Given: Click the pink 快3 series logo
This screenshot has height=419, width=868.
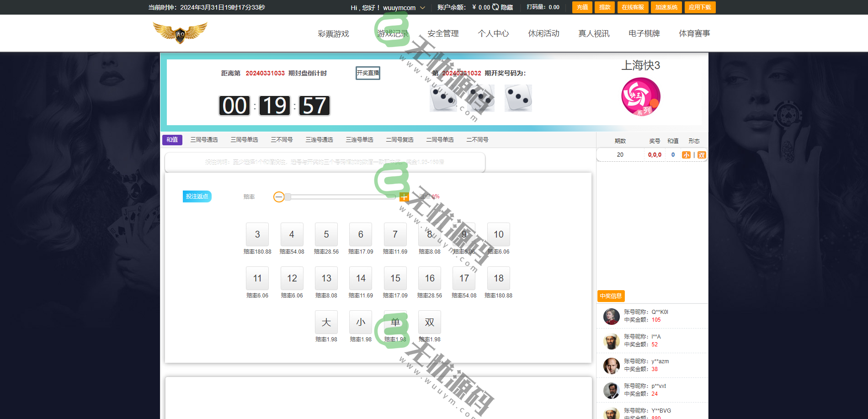Looking at the screenshot, I should [640, 97].
